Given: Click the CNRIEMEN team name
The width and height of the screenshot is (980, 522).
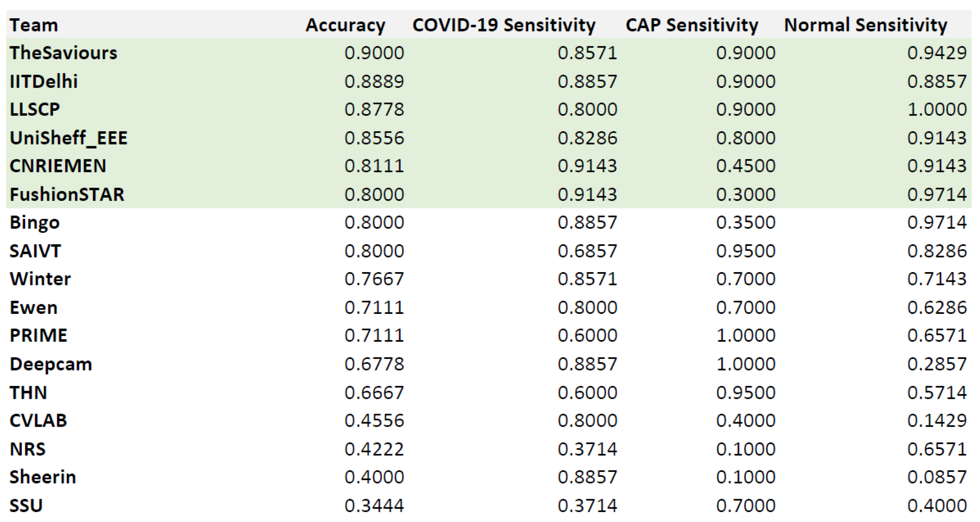Looking at the screenshot, I should click(58, 166).
